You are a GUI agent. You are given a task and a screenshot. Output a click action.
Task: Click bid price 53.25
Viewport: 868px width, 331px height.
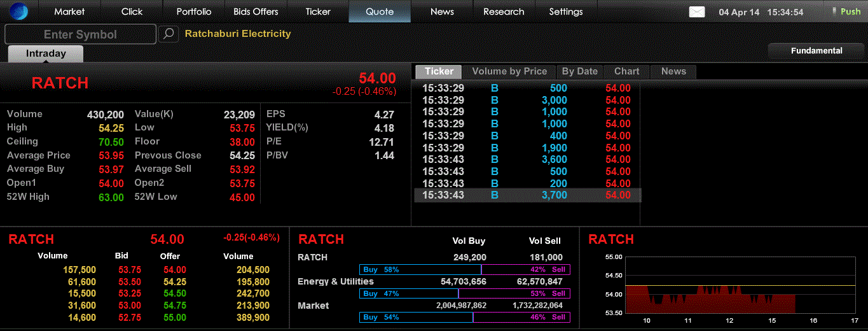130,293
